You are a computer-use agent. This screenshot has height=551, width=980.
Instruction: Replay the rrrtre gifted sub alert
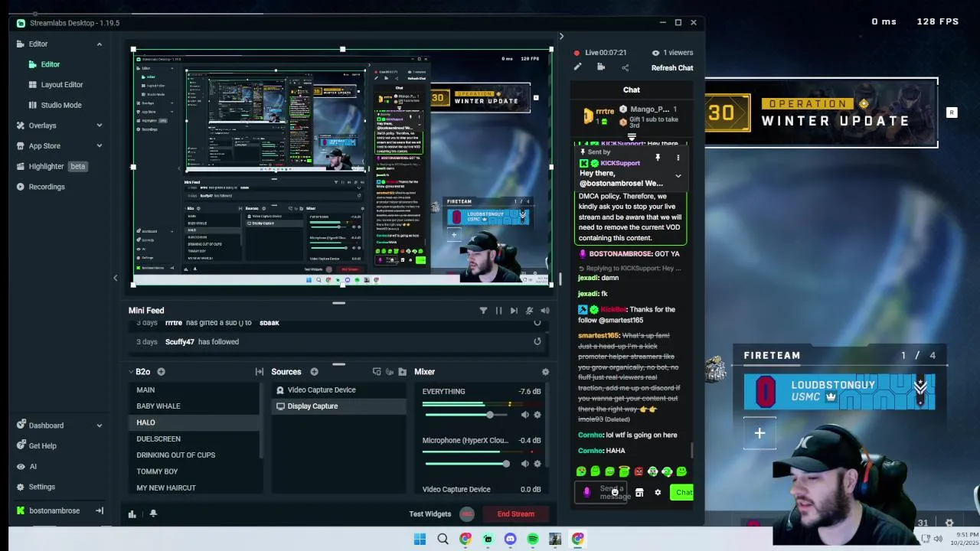(537, 322)
